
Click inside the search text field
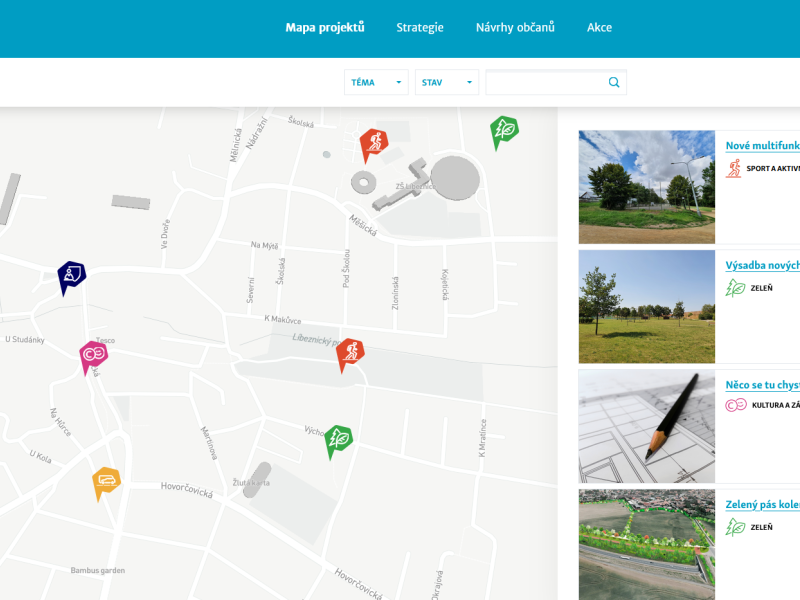click(545, 83)
